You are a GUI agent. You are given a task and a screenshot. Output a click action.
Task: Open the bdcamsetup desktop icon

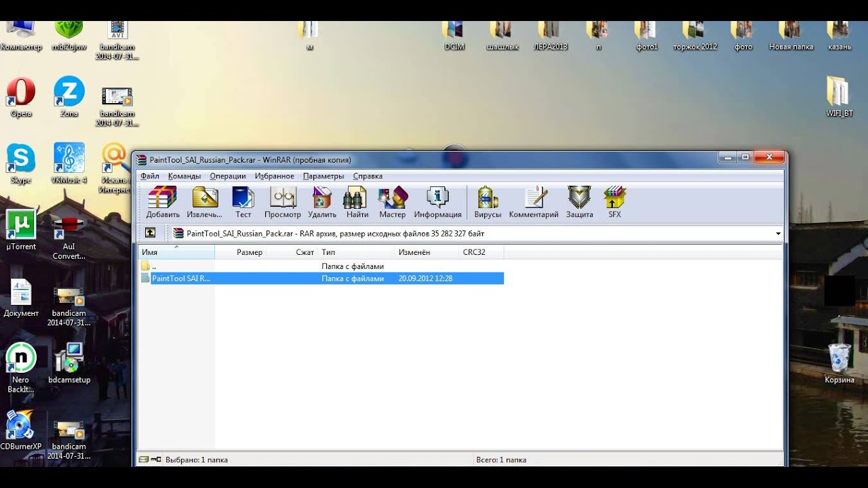tap(69, 363)
